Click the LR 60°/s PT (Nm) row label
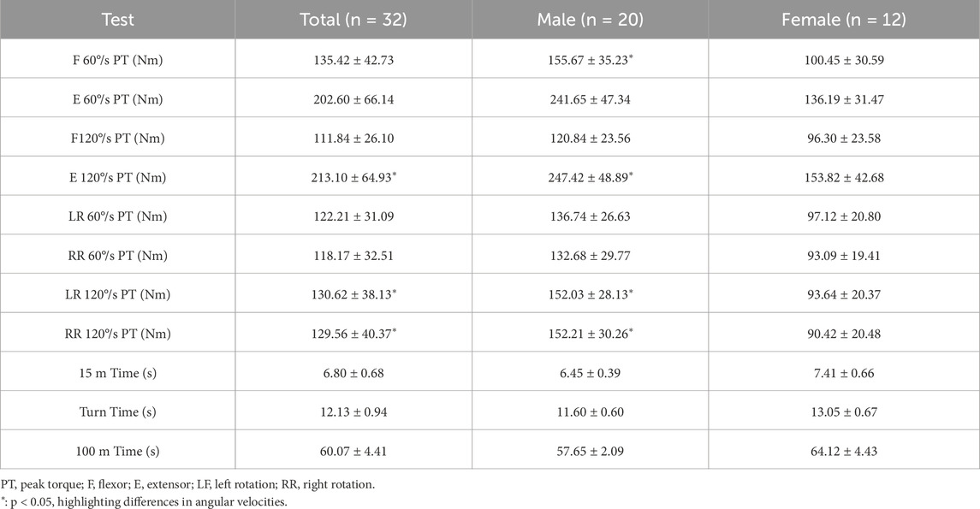The image size is (980, 509). (117, 216)
